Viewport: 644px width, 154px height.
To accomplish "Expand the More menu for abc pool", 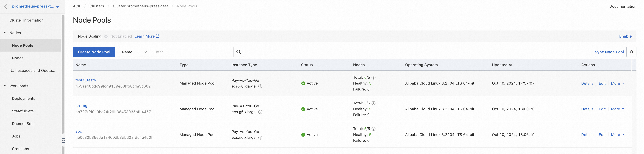I will point(617,135).
